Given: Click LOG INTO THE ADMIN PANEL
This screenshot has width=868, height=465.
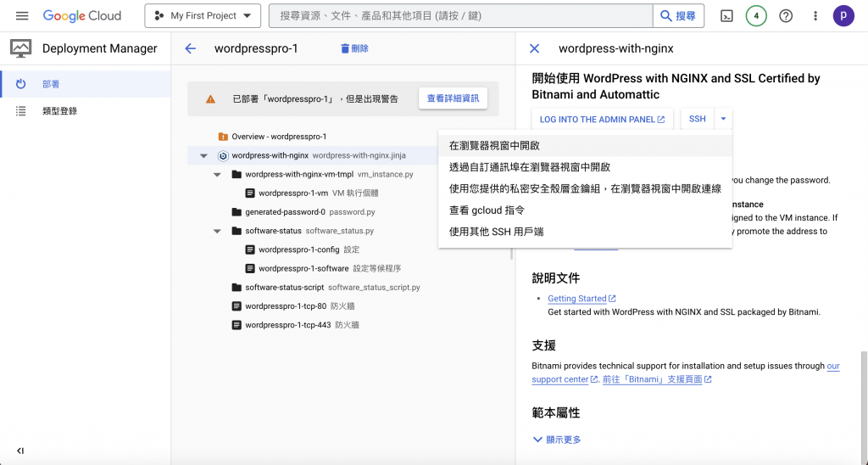Looking at the screenshot, I should point(603,119).
